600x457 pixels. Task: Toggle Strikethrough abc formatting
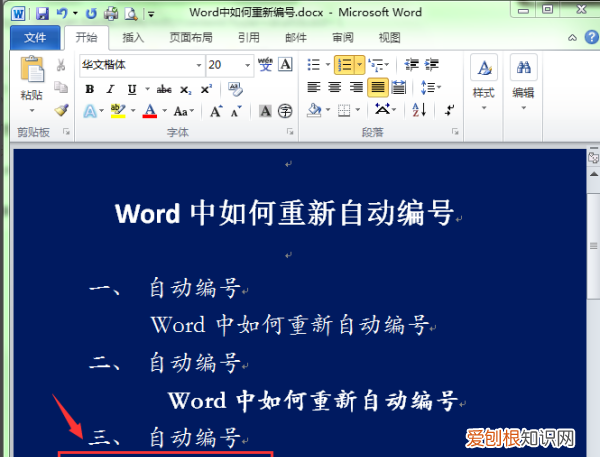[164, 89]
